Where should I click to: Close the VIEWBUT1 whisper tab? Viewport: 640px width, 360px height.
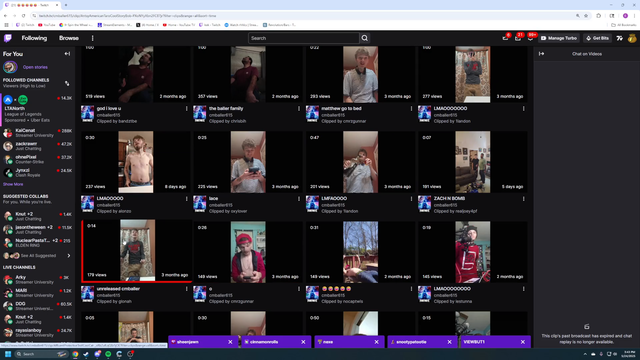pos(523,342)
